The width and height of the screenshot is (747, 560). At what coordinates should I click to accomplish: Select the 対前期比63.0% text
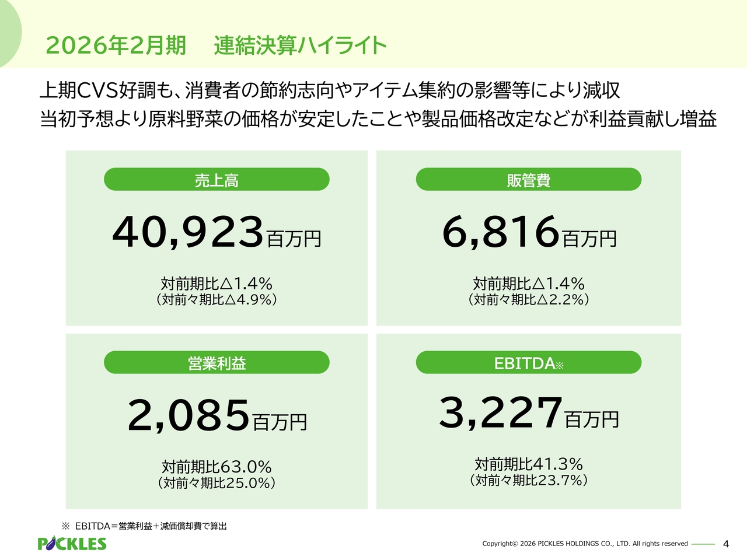pos(217,467)
